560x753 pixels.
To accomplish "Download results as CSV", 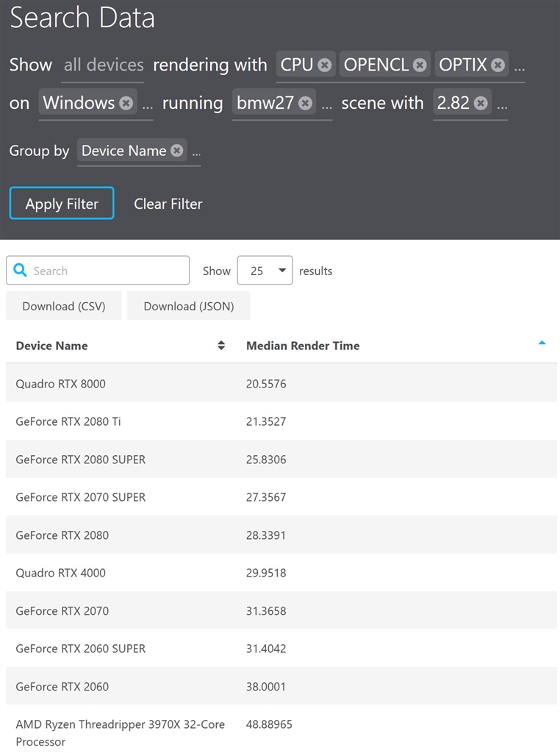I will tap(64, 306).
